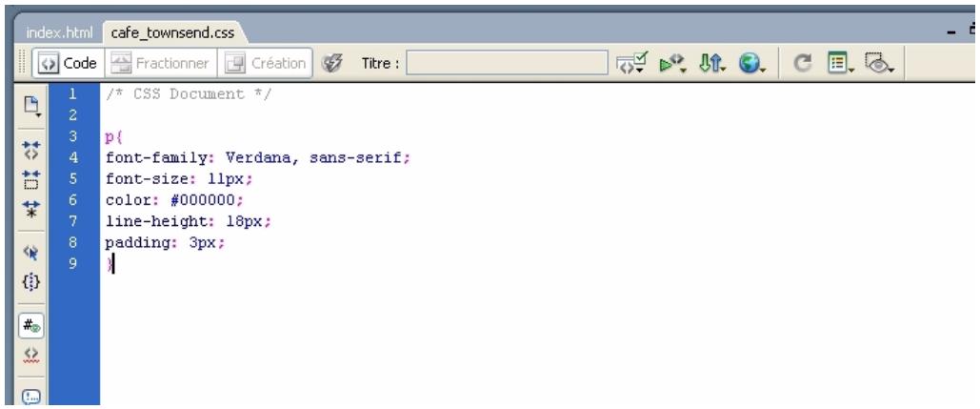Open the validate markup checkmark menu

tap(631, 63)
